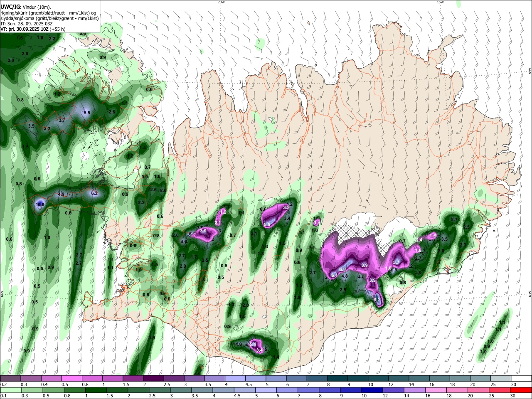Click the white 5.7 snowfall value
Image resolution: width=532 pixels, height=399 pixels.
396,262
